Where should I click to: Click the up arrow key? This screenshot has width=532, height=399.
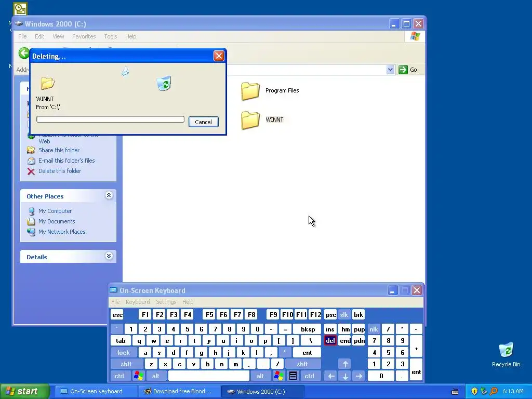coord(345,364)
